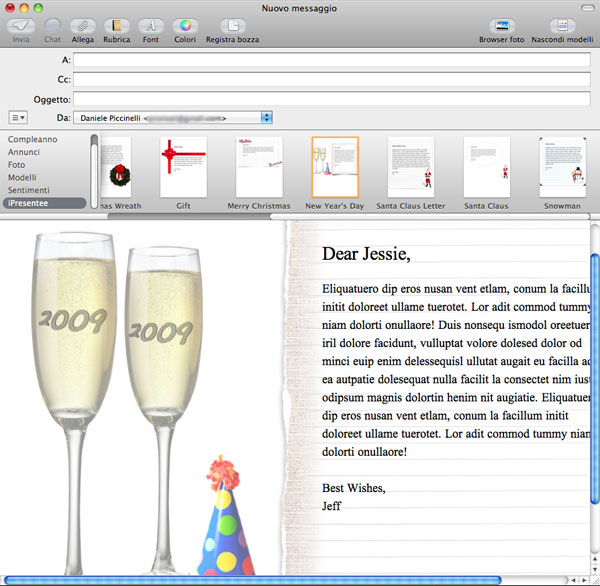Image resolution: width=600 pixels, height=586 pixels.
Task: Select the Modelli template category
Action: click(22, 177)
